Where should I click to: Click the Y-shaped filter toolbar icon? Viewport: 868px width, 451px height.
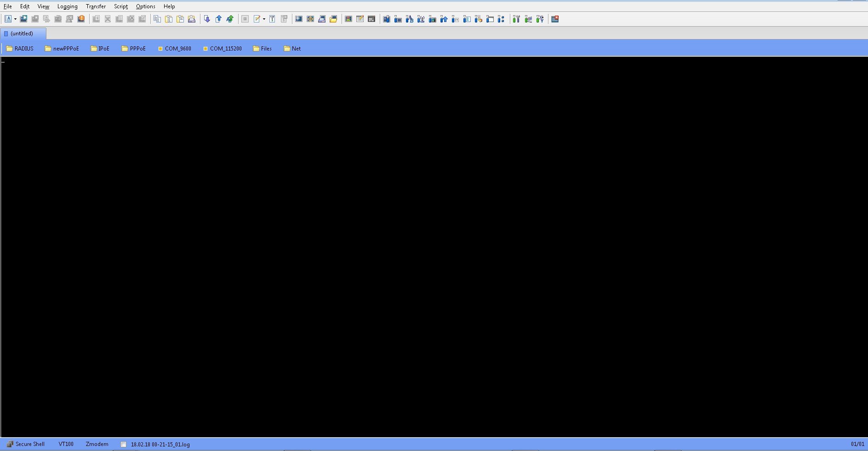(x=272, y=19)
